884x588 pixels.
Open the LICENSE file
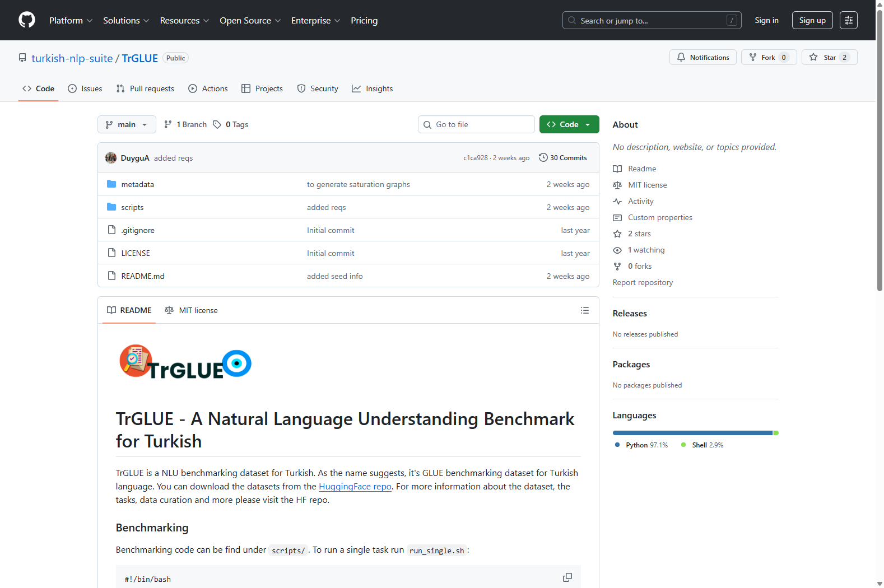click(x=136, y=253)
